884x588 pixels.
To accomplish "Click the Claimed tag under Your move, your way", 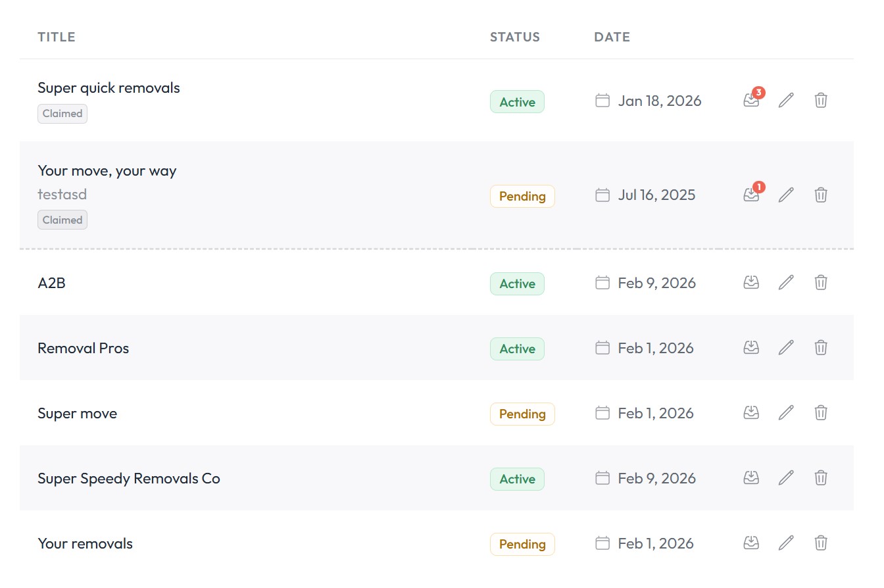I will pos(62,219).
